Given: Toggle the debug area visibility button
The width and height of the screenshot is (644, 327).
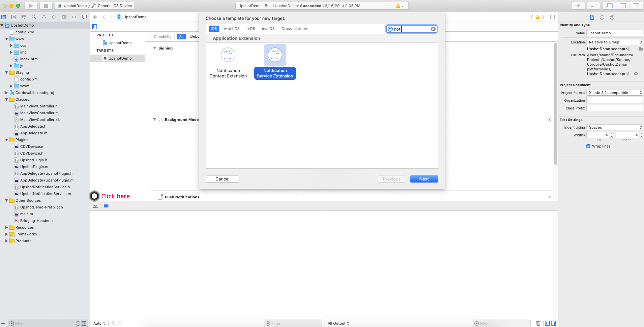Looking at the screenshot, I should [x=623, y=6].
